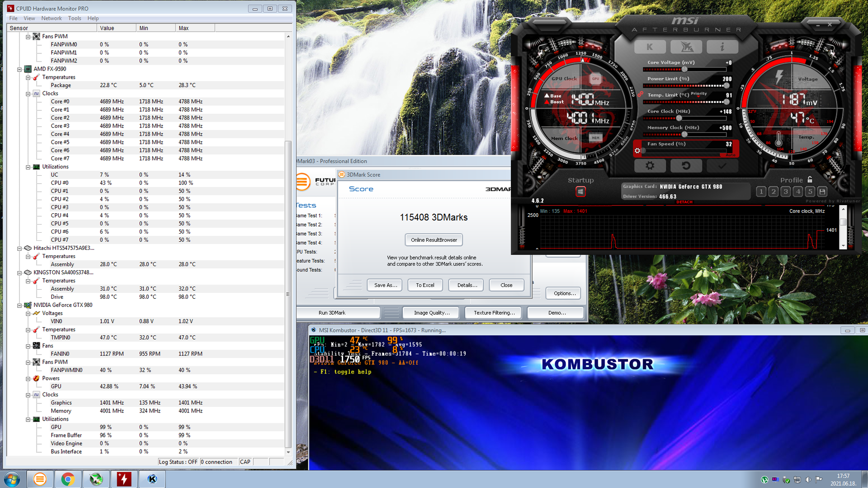Screen dimensions: 868x488
Task: Export the score with To Excel
Action: tap(425, 285)
